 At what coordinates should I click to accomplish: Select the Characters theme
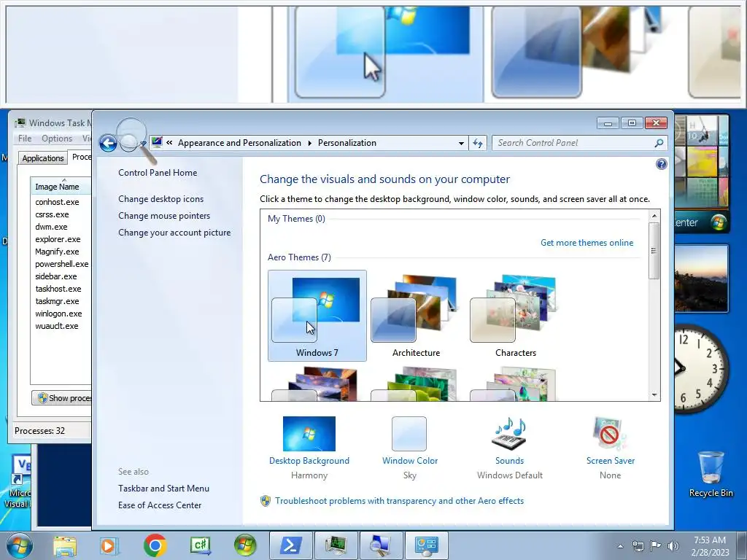coord(516,316)
